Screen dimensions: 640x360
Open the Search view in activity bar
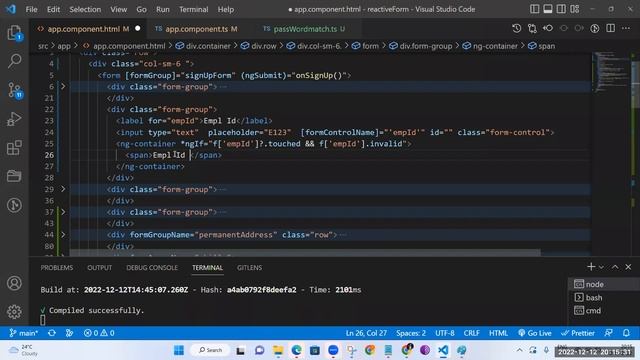[14, 61]
